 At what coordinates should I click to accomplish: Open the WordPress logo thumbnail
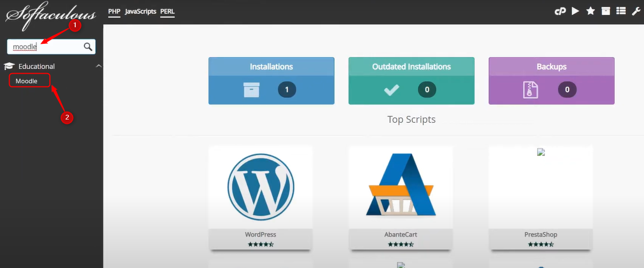tap(260, 187)
